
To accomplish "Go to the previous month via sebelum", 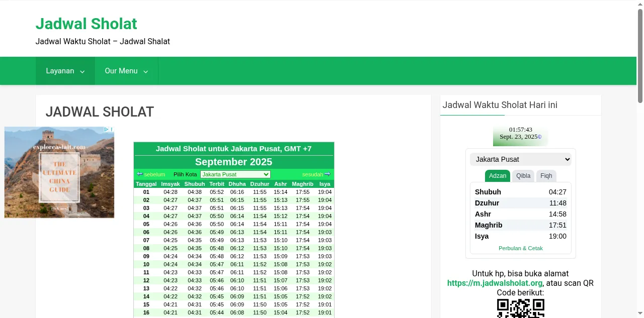I will 154,174.
